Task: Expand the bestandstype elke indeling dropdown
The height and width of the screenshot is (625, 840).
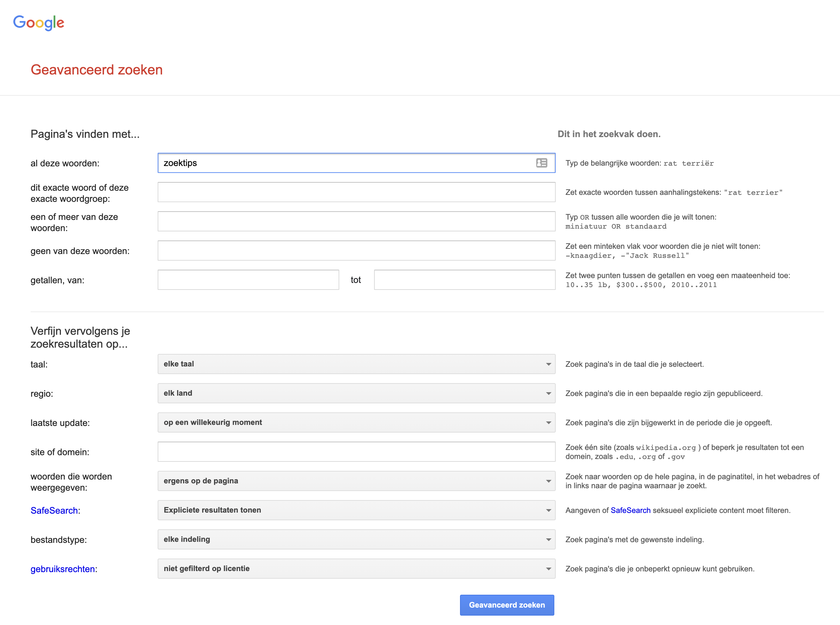Action: (356, 539)
